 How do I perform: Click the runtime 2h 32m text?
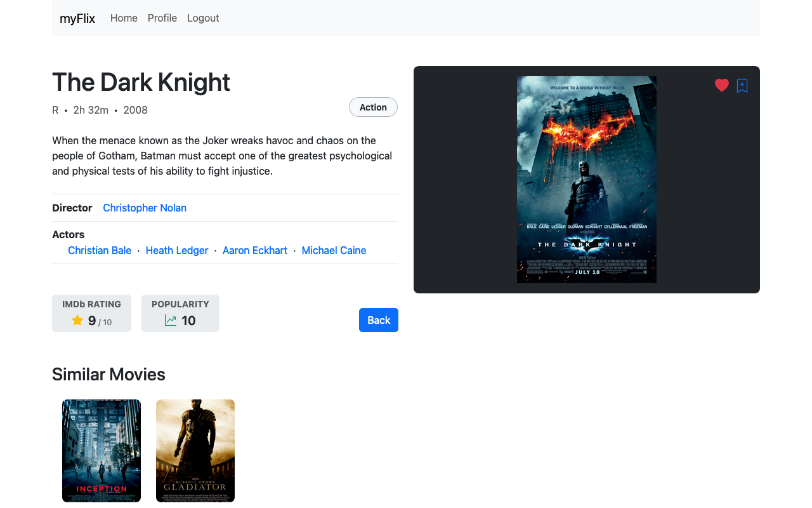91,110
